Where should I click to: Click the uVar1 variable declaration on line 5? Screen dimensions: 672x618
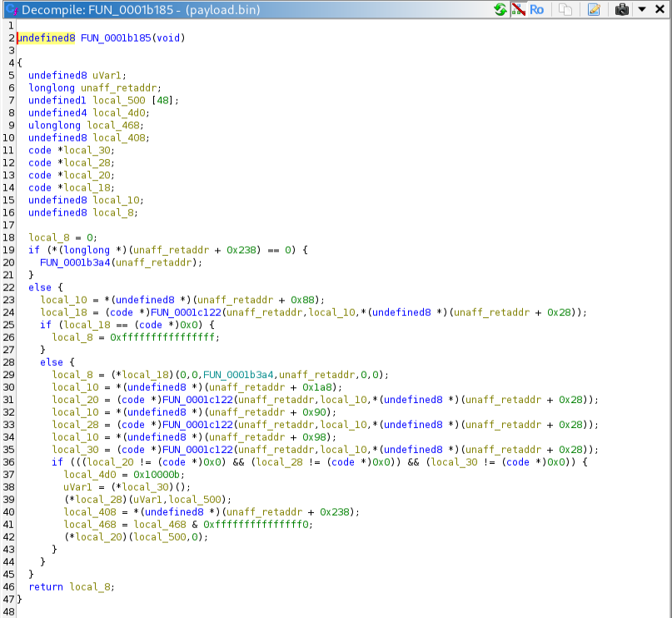[107, 76]
